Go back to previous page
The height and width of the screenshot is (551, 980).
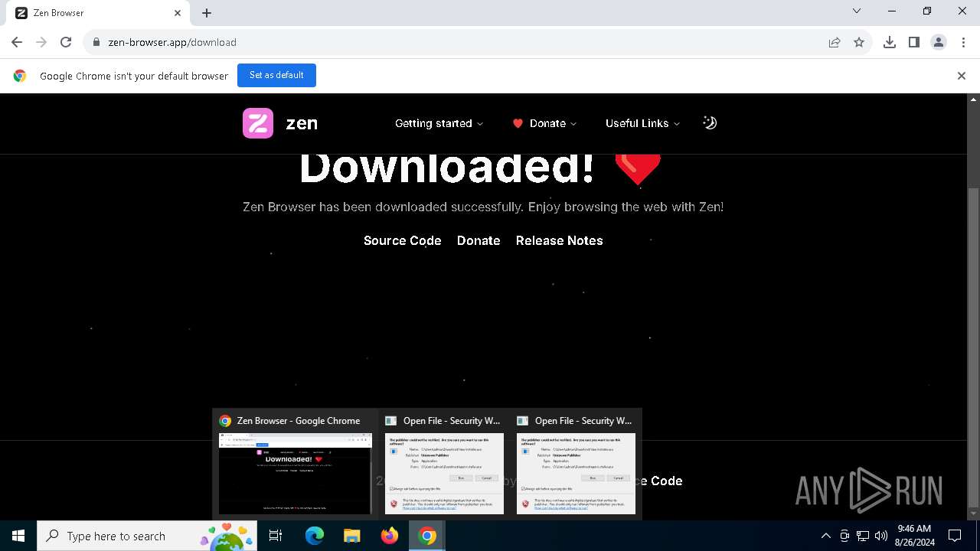pos(17,42)
